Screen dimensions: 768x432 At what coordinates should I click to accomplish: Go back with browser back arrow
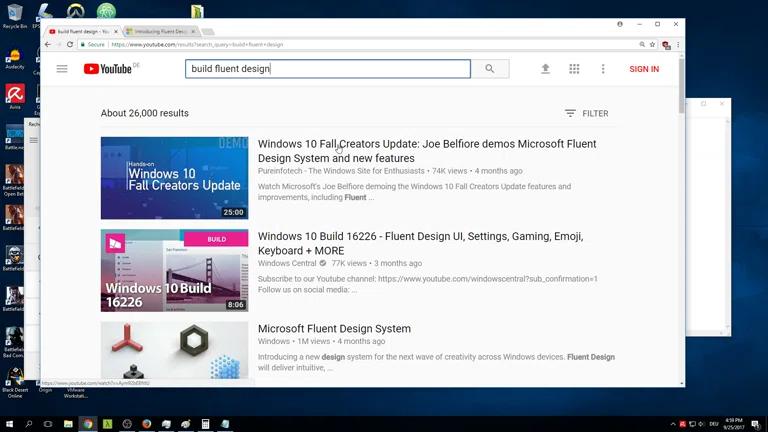[47, 45]
